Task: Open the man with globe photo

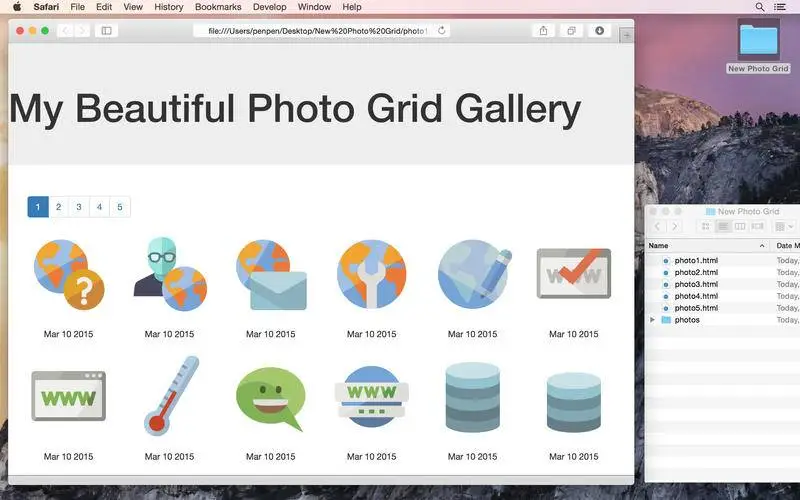Action: coord(170,274)
